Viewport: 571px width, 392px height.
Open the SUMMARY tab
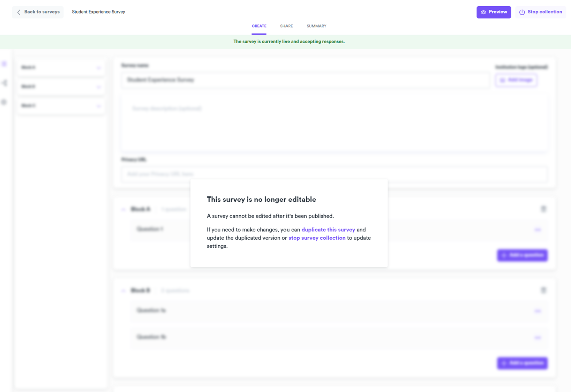tap(316, 26)
